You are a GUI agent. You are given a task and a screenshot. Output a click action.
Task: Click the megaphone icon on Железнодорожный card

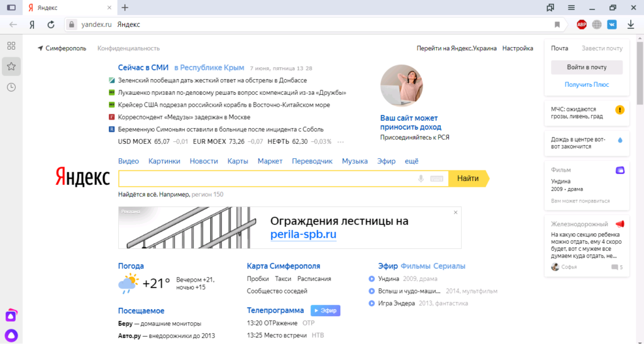point(619,224)
